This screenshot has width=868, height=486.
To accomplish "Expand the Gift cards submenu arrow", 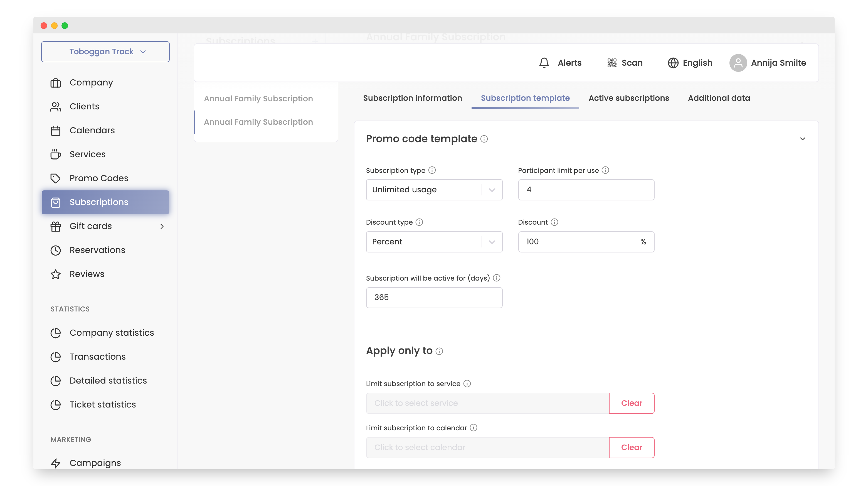I will click(x=162, y=226).
